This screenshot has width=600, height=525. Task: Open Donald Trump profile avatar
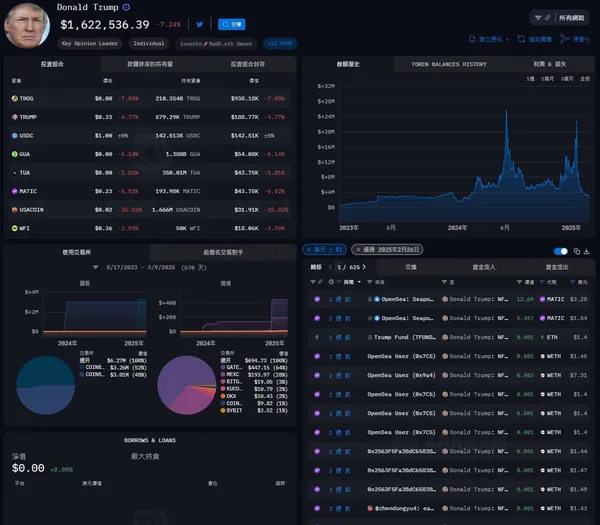coord(27,24)
